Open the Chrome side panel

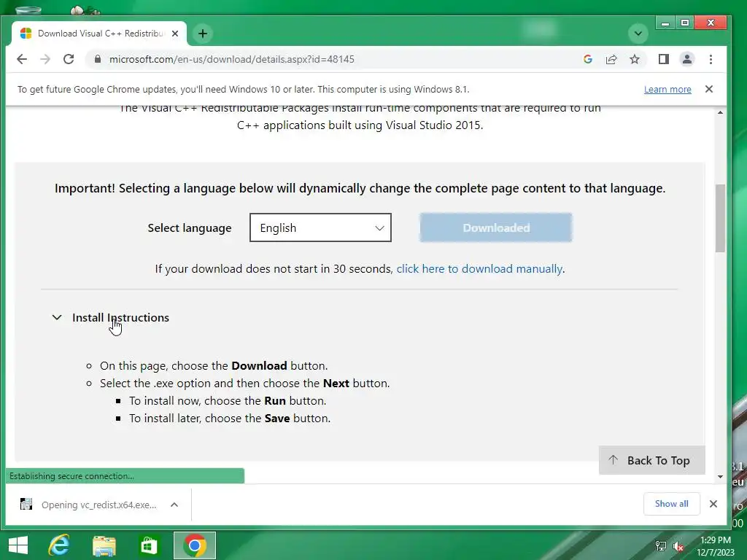click(664, 59)
